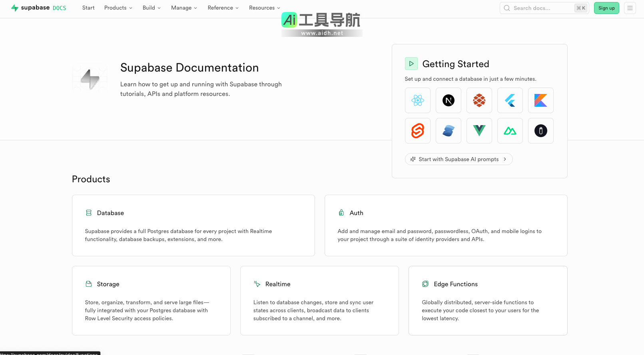This screenshot has height=355, width=644.
Task: Open the Next.js quickstart icon
Action: (448, 100)
